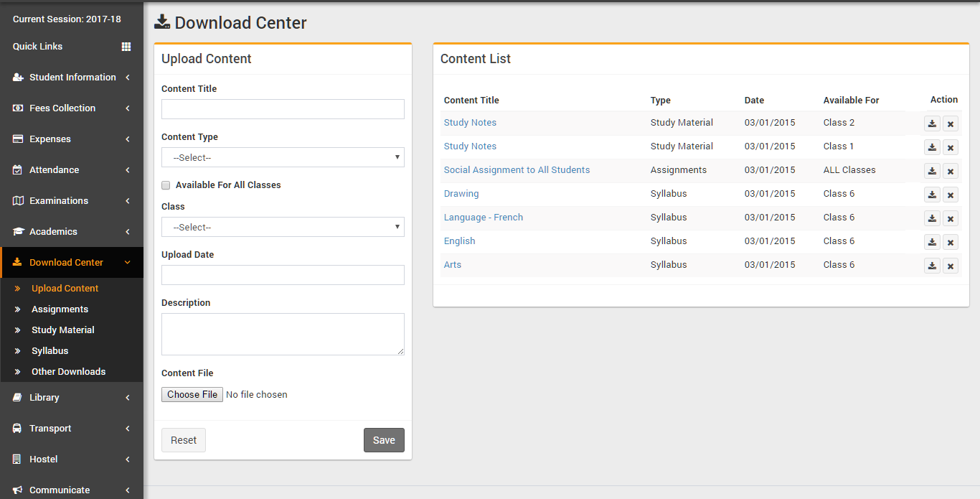Download the Study Notes for Class 2
Viewport: 980px width, 499px height.
pos(932,123)
